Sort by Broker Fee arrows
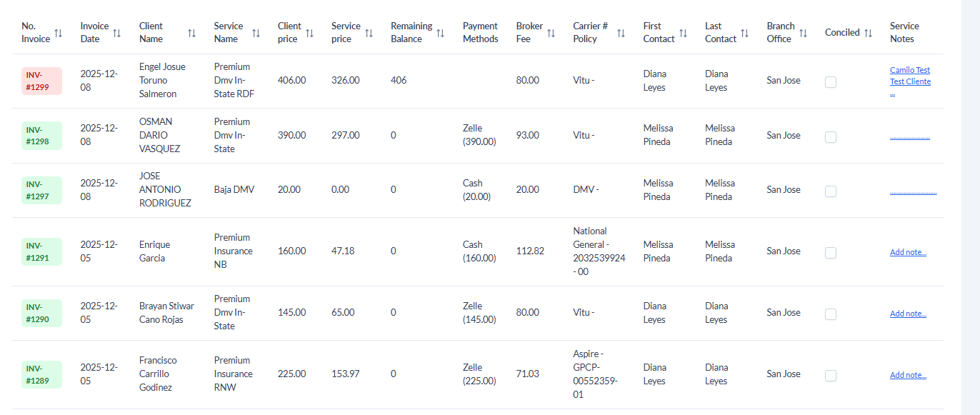Image resolution: width=980 pixels, height=415 pixels. [551, 33]
